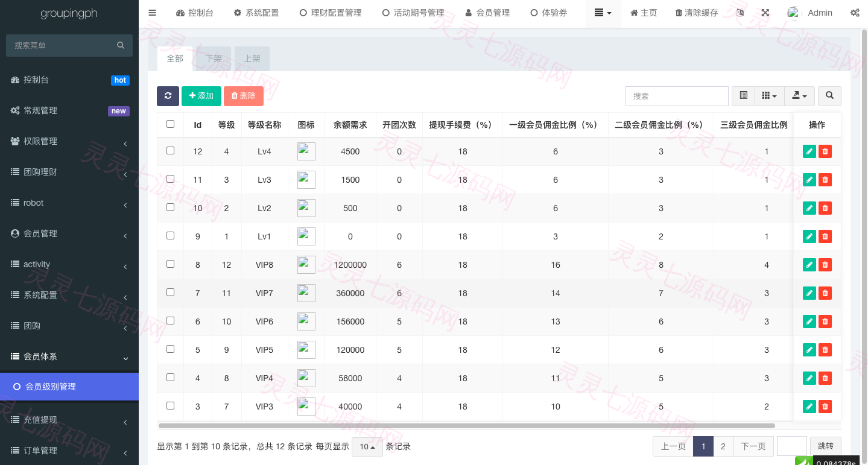The image size is (868, 465).
Task: Switch to the 上架 tab
Action: pos(252,59)
